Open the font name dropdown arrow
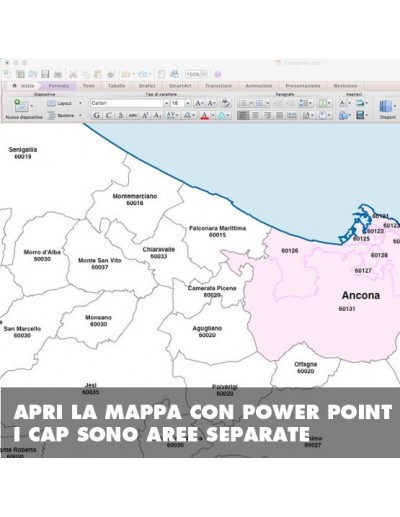400x517 pixels. tap(166, 103)
